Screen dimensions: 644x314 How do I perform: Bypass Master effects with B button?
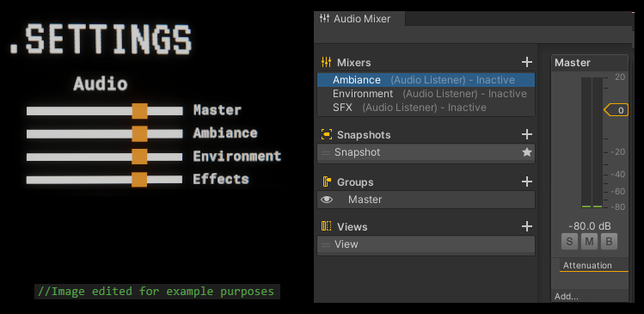coord(609,242)
